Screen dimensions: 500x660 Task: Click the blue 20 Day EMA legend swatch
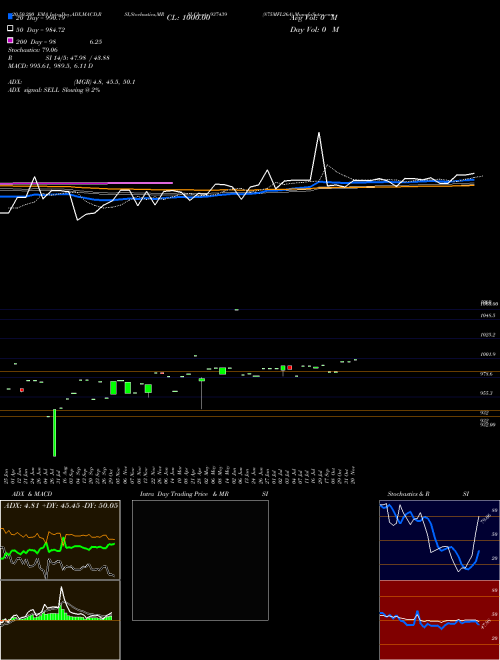click(x=10, y=18)
